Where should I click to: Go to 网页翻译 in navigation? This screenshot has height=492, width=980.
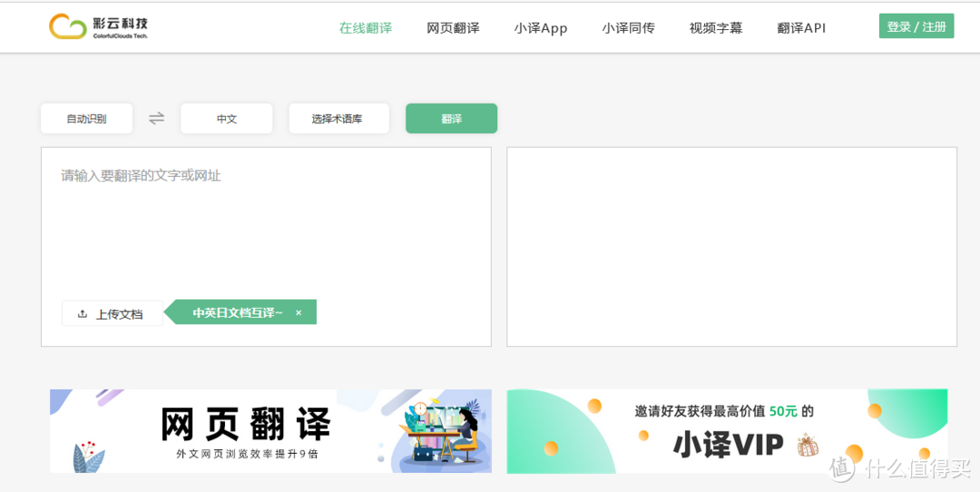coord(453,28)
